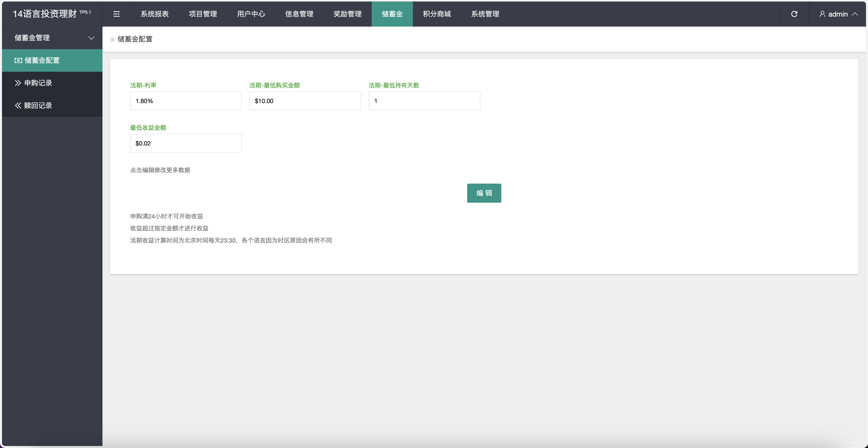The width and height of the screenshot is (868, 448).
Task: Select the 用户中心 navigation item
Action: 251,14
